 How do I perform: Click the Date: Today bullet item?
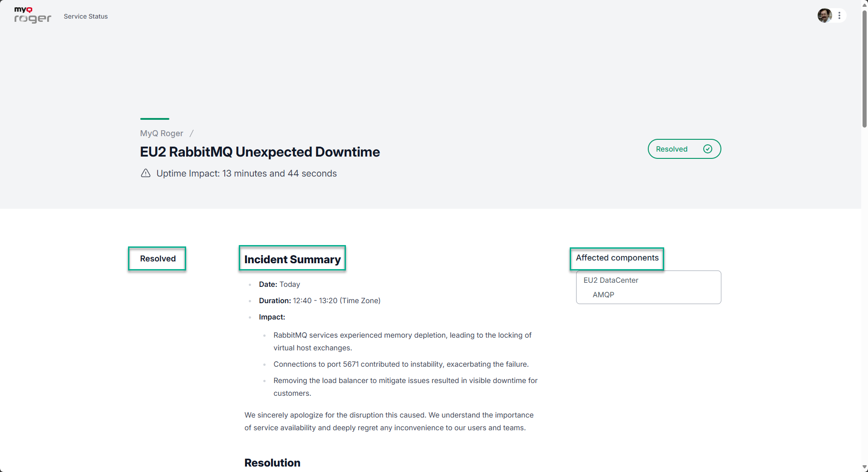tap(279, 285)
